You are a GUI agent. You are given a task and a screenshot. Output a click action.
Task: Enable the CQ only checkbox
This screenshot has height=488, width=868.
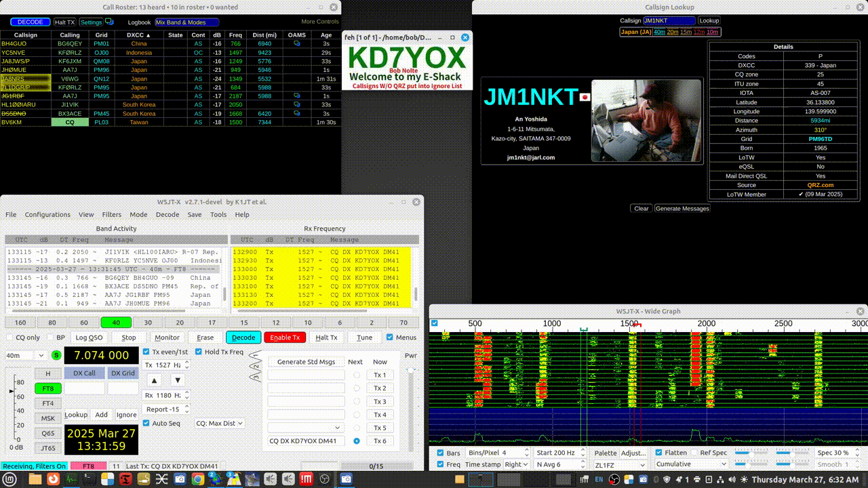(x=10, y=338)
